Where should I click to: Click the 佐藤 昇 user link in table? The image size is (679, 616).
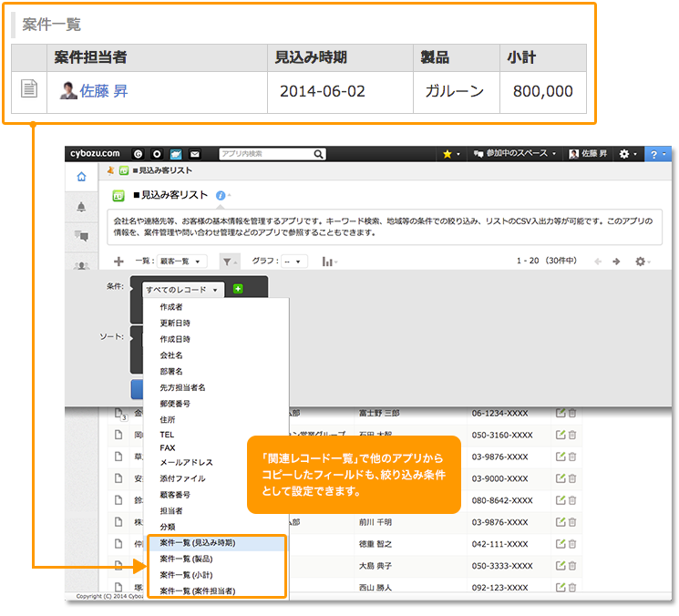pos(103,91)
